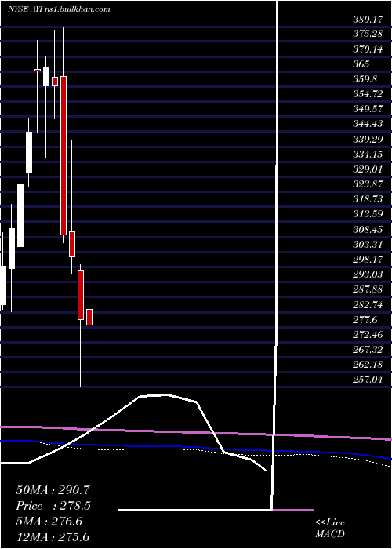
Task: Click the 359.8 price axis label
Action: [x=365, y=79]
